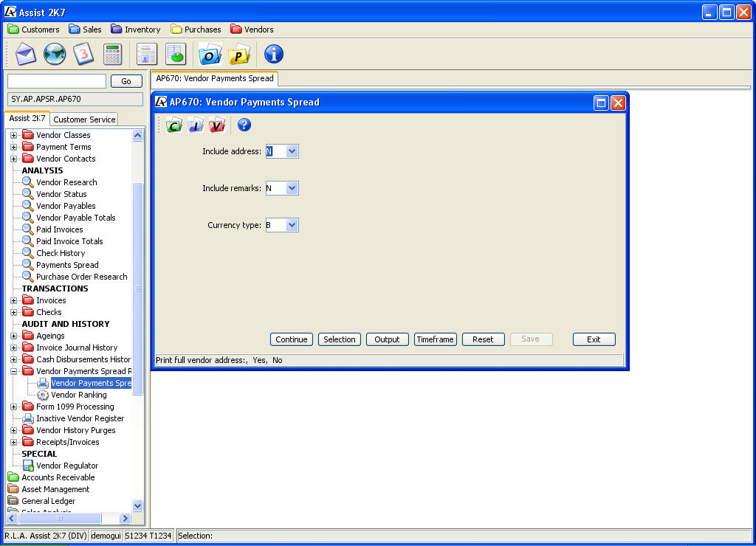
Task: Open the Sales menu
Action: click(x=85, y=30)
